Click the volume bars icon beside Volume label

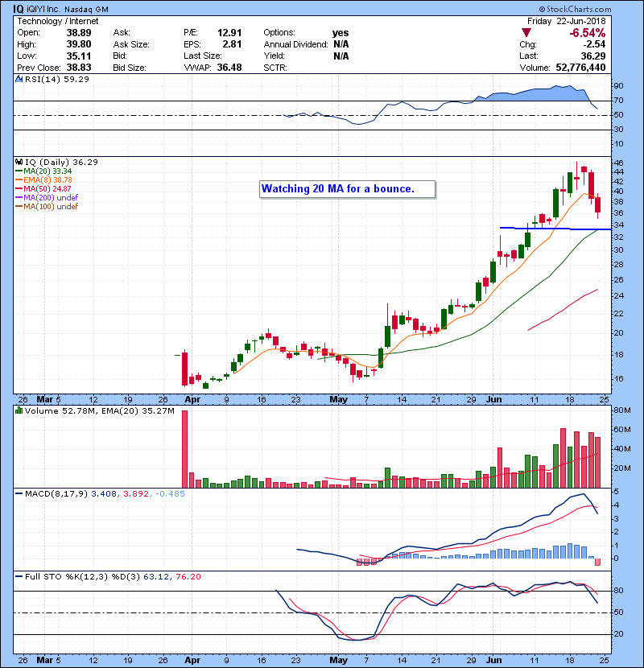point(19,410)
